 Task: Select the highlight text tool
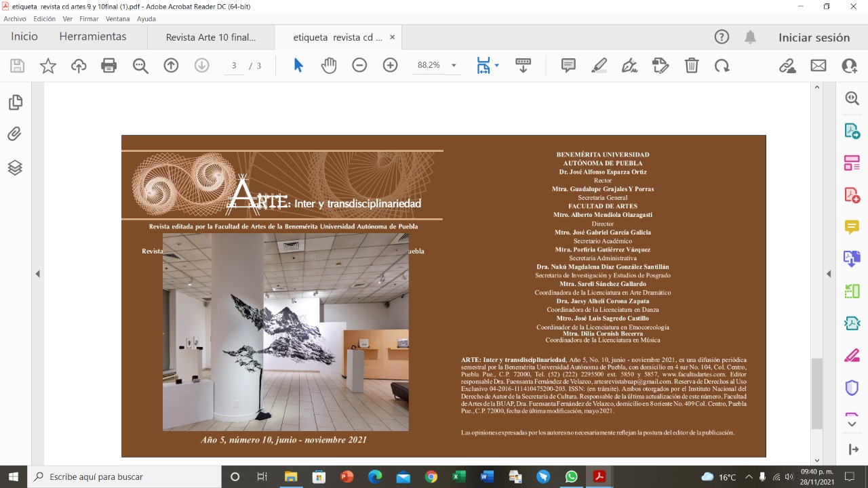click(599, 66)
